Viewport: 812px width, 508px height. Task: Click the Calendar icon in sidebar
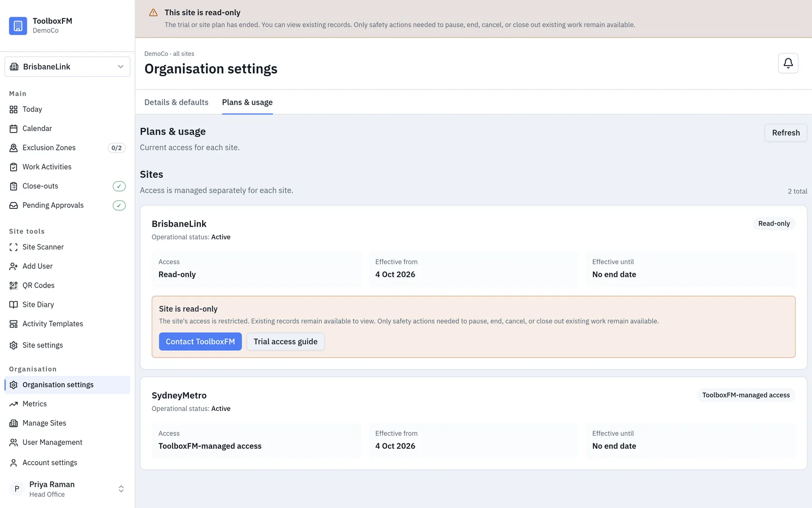tap(14, 129)
